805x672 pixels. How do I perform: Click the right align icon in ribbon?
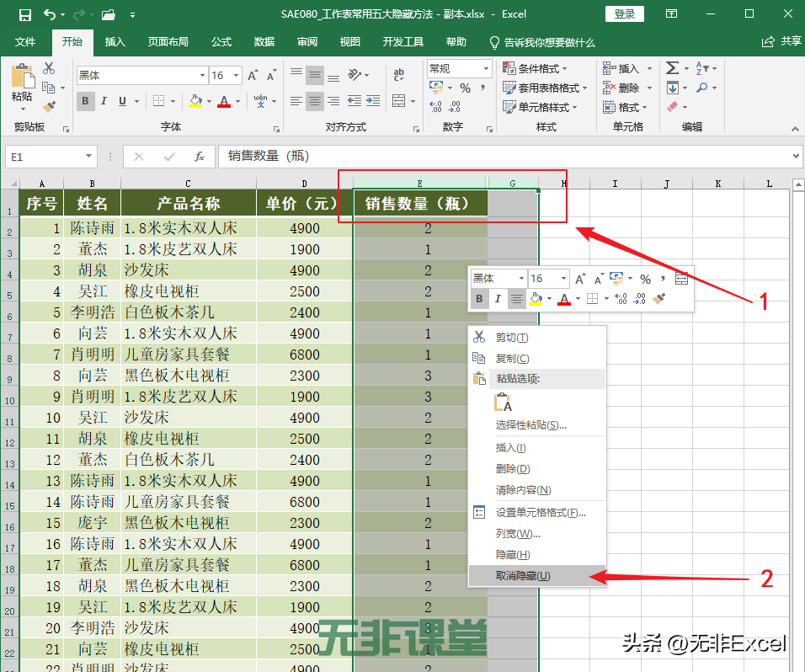tap(333, 100)
